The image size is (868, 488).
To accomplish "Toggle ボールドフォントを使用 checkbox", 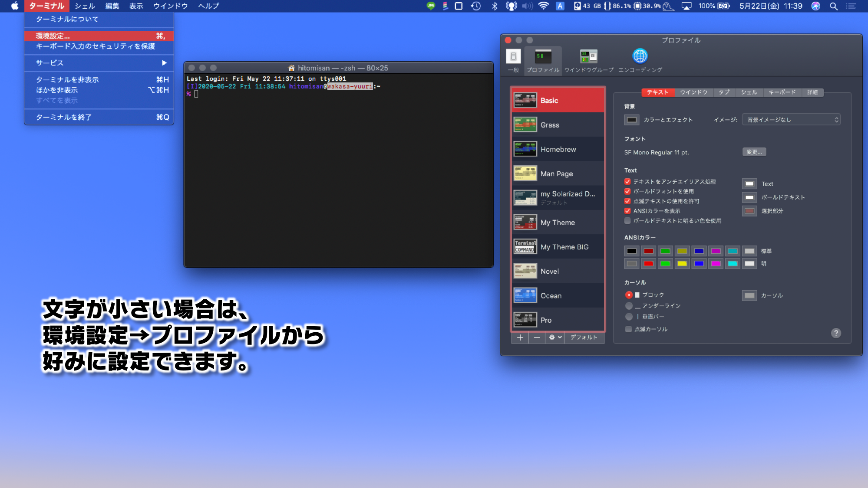I will point(627,191).
